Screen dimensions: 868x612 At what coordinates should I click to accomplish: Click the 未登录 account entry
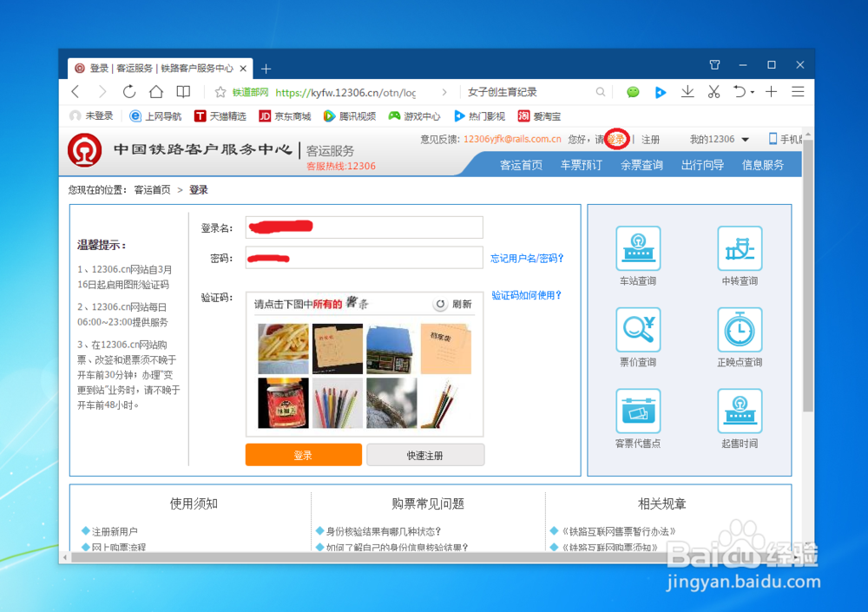[91, 116]
